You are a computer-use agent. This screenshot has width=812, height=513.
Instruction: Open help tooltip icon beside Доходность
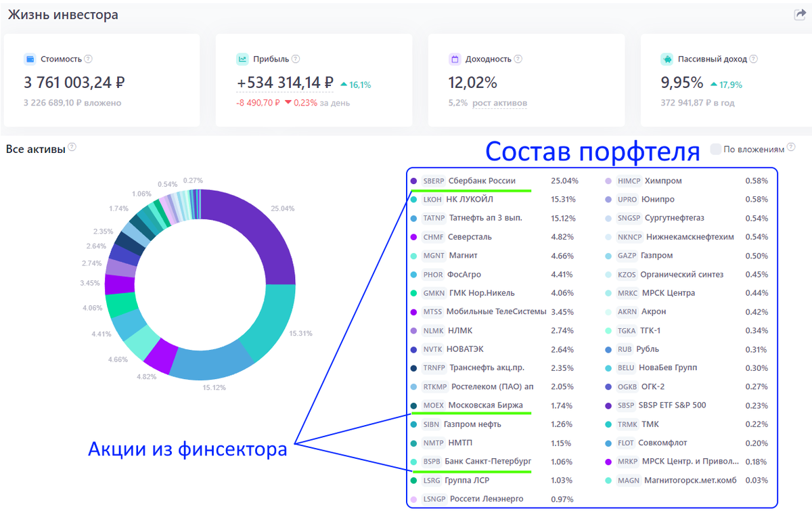(x=518, y=59)
